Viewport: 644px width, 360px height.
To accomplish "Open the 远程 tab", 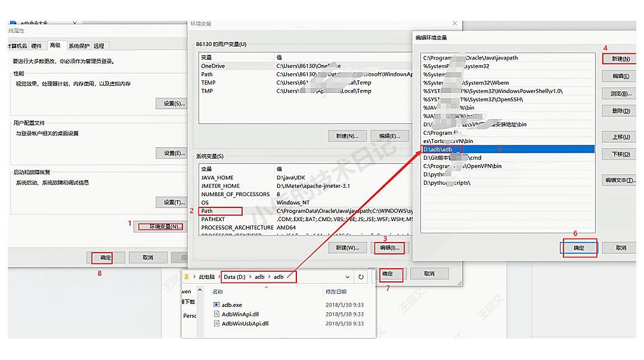I will tap(98, 45).
